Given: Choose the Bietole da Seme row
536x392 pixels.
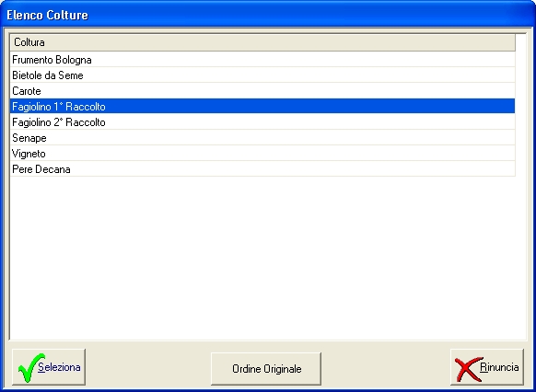Looking at the screenshot, I should [262, 75].
